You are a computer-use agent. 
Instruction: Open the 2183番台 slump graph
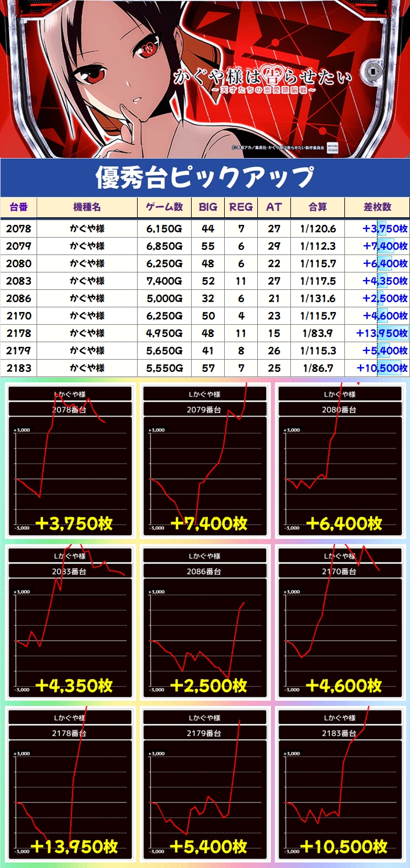[x=340, y=784]
